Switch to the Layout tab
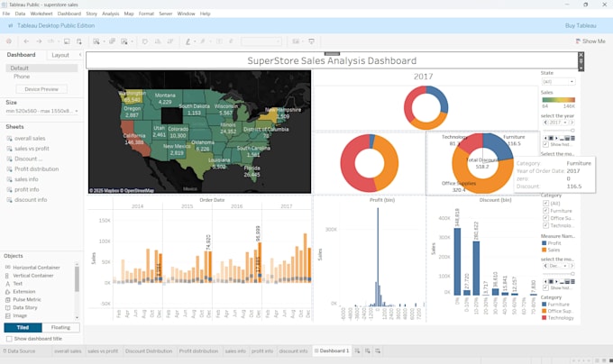 (60, 55)
